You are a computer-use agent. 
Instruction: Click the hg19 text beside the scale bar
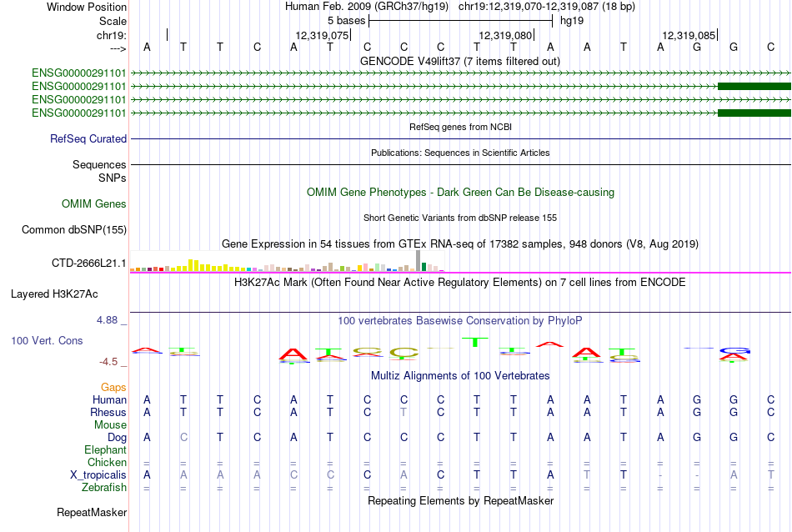[x=572, y=21]
